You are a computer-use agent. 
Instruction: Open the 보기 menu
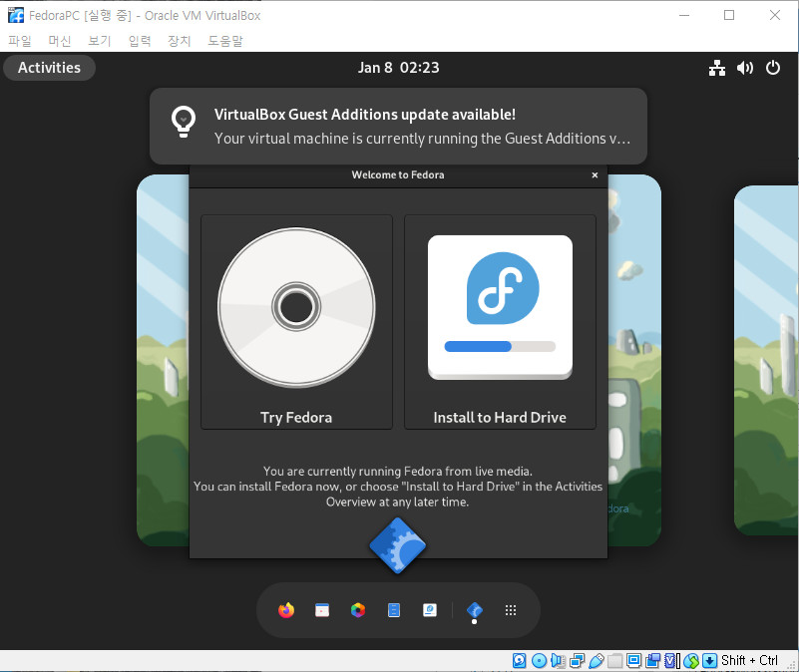pyautogui.click(x=100, y=41)
